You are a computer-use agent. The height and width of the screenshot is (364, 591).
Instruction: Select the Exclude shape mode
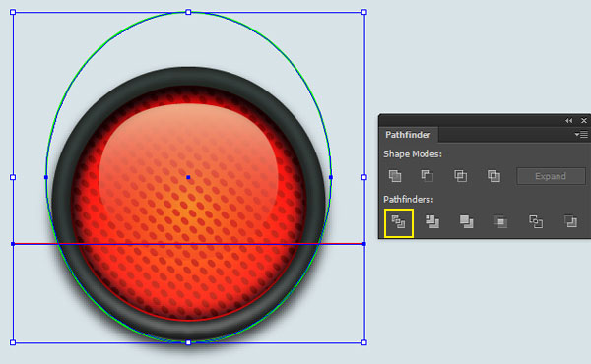click(x=493, y=176)
